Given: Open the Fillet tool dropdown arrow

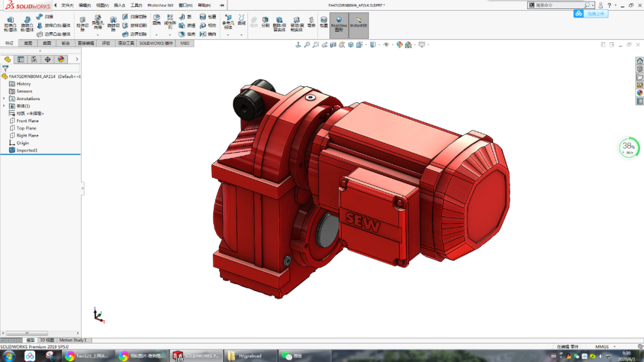Looking at the screenshot, I should [156, 35].
